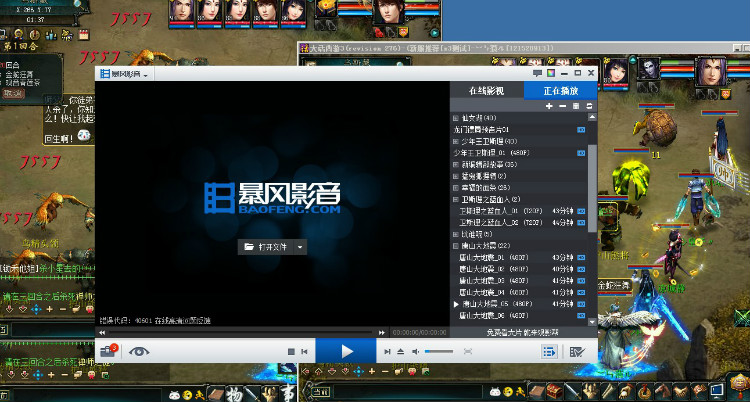Click blue badge on 少年王卫斯理_01 row
Viewport: 750px width, 402px height.
[581, 153]
